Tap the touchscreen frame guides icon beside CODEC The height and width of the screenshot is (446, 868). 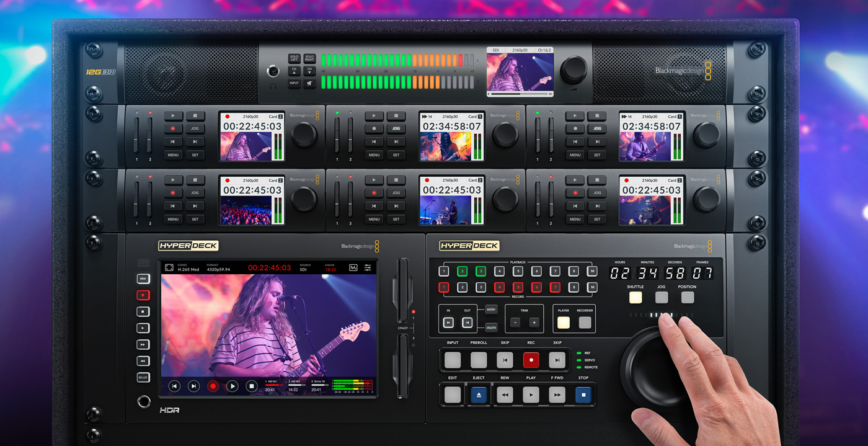pos(169,267)
